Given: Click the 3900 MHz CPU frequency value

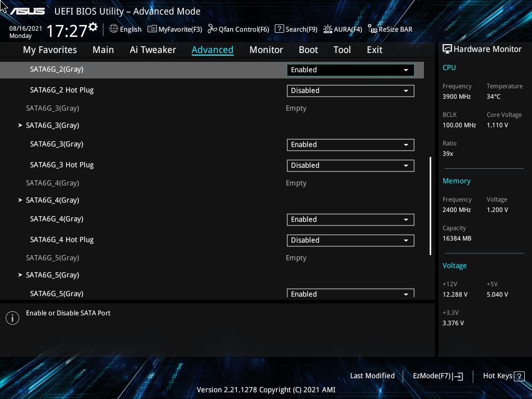Looking at the screenshot, I should point(457,97).
